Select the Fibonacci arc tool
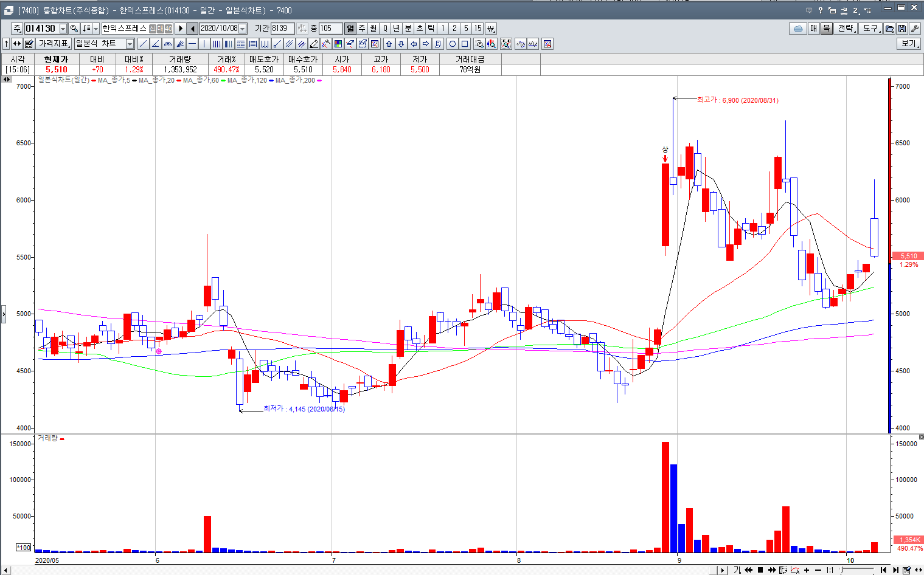 coord(168,44)
